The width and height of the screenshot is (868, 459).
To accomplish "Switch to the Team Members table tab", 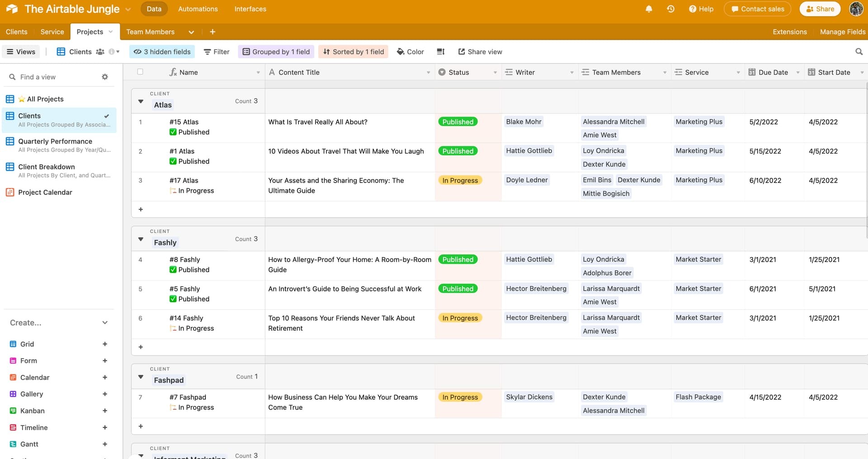I will [150, 32].
